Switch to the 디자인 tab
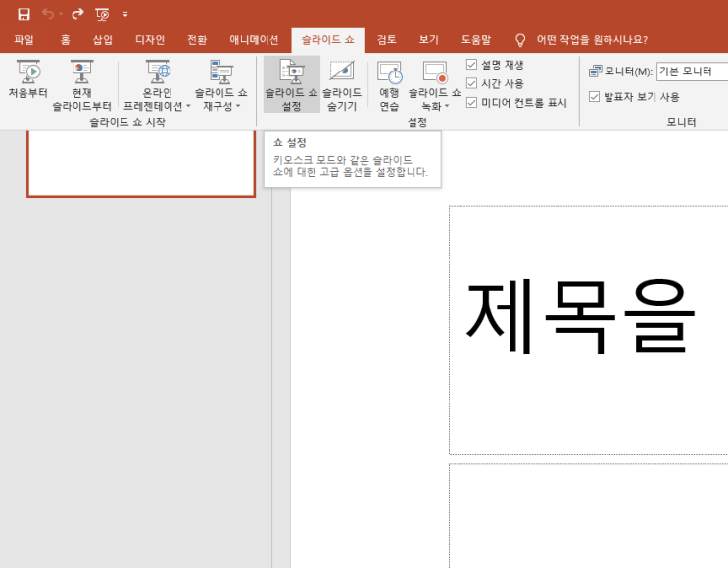The width and height of the screenshot is (728, 568). click(149, 40)
